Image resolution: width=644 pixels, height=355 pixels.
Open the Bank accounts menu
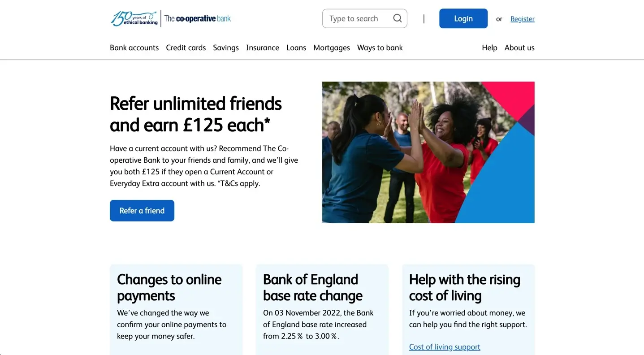(134, 48)
